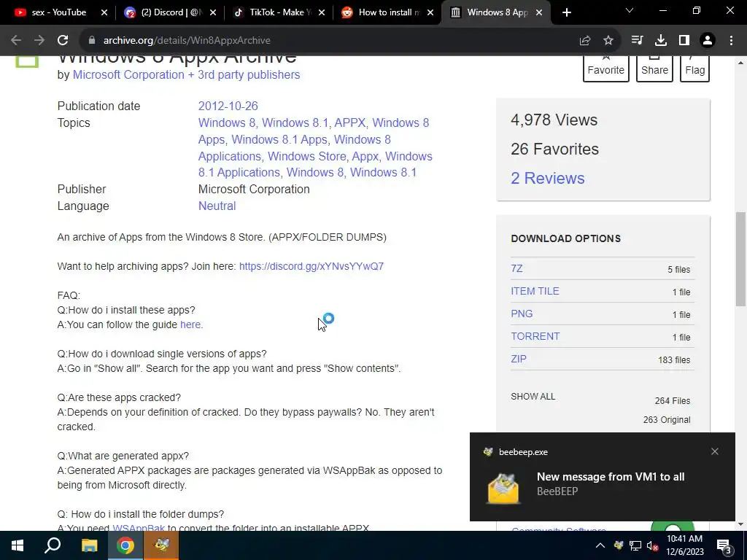Go back with the back arrow

click(16, 41)
